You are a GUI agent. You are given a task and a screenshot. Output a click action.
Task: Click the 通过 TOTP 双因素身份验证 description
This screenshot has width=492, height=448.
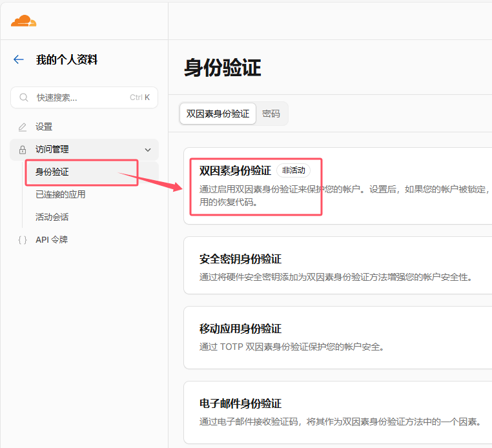[x=292, y=347]
